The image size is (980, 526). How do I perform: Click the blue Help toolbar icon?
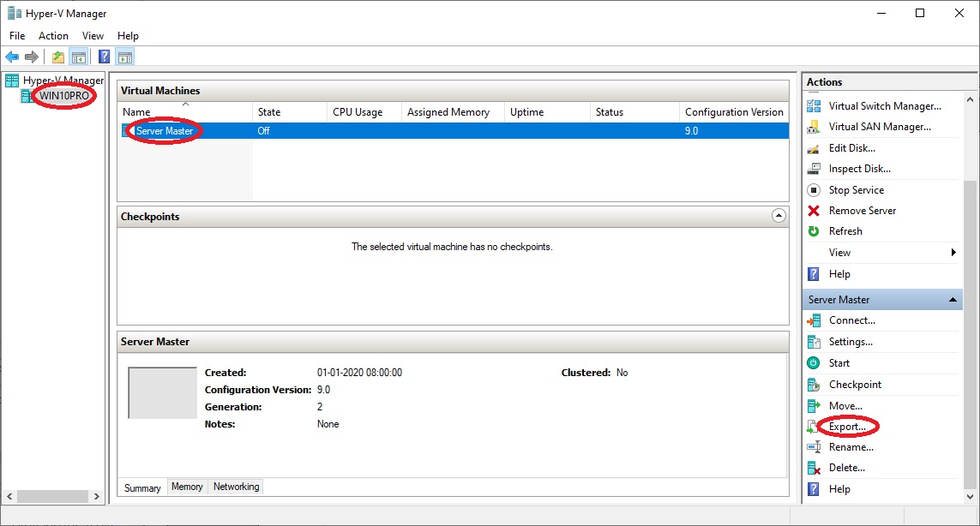click(x=105, y=57)
